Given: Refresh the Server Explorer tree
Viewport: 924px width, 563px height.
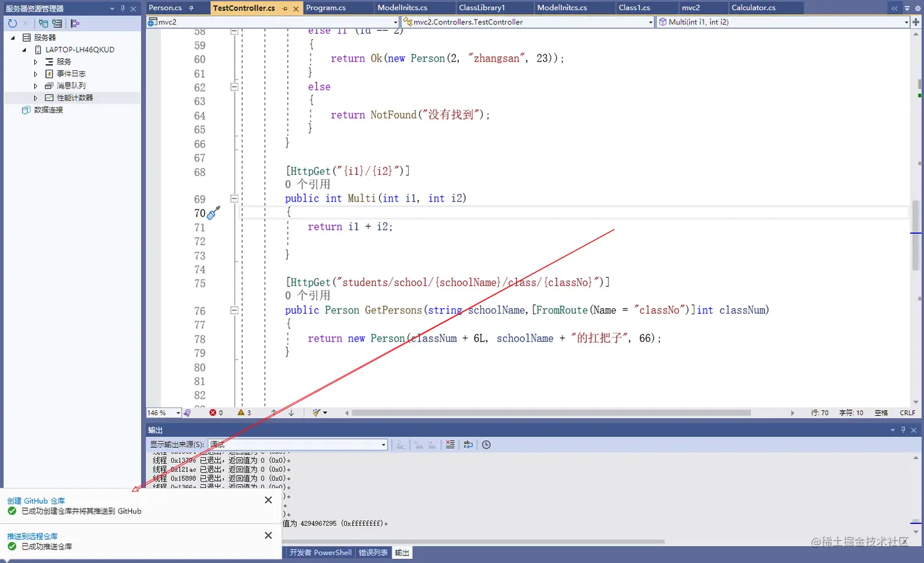Looking at the screenshot, I should (12, 23).
